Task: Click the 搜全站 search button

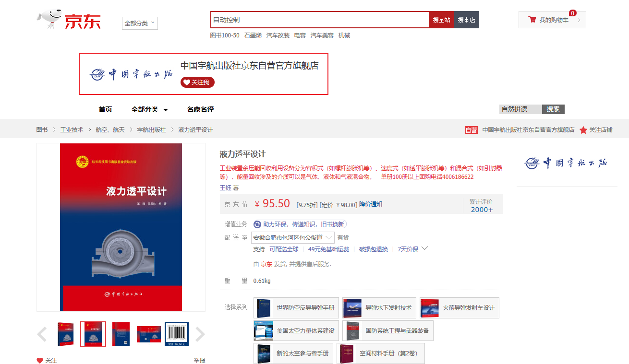Action: tap(441, 19)
